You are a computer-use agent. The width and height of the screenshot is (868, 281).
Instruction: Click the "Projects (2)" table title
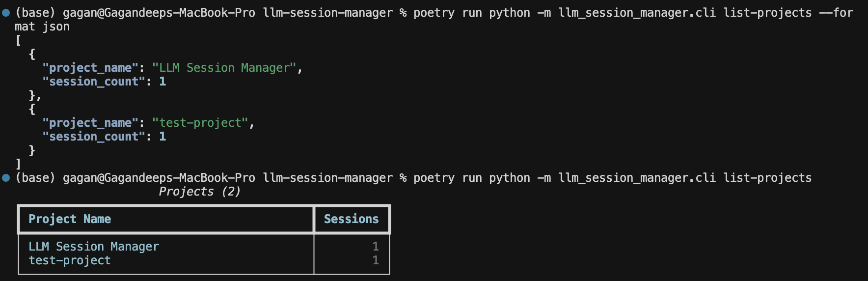point(199,192)
